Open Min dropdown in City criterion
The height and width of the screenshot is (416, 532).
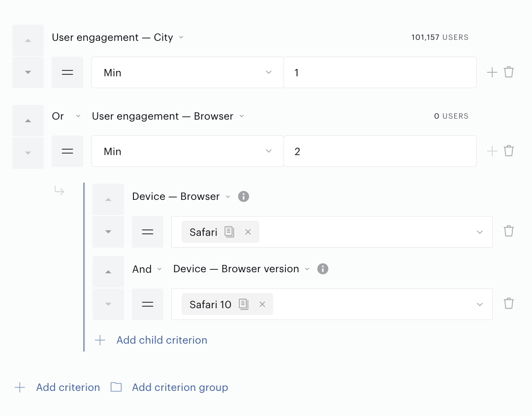188,72
